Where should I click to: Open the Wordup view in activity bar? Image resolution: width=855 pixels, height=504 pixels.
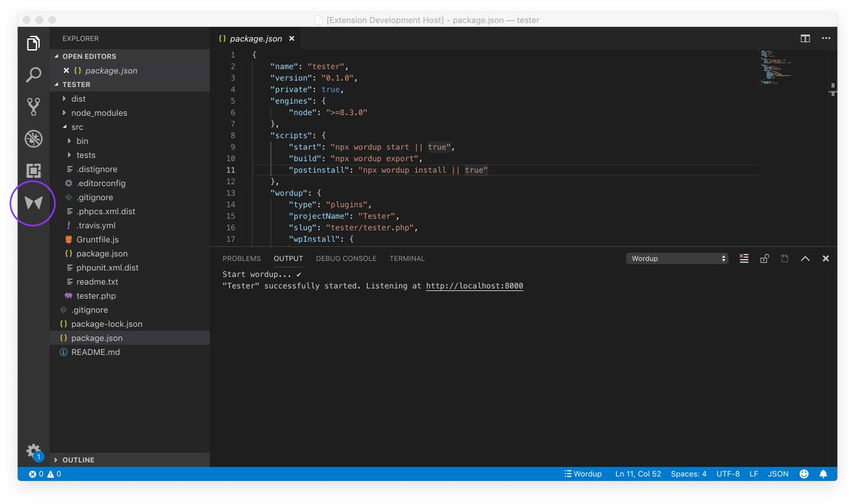pyautogui.click(x=33, y=203)
